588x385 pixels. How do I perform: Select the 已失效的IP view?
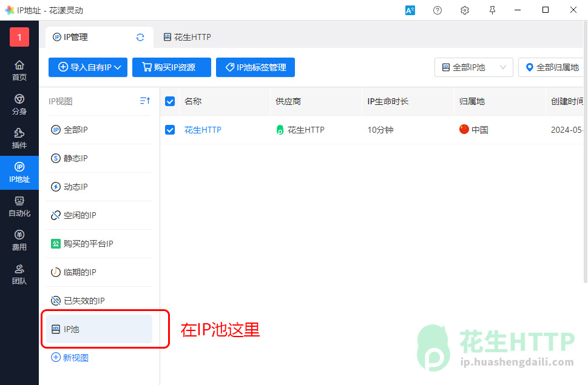click(99, 300)
